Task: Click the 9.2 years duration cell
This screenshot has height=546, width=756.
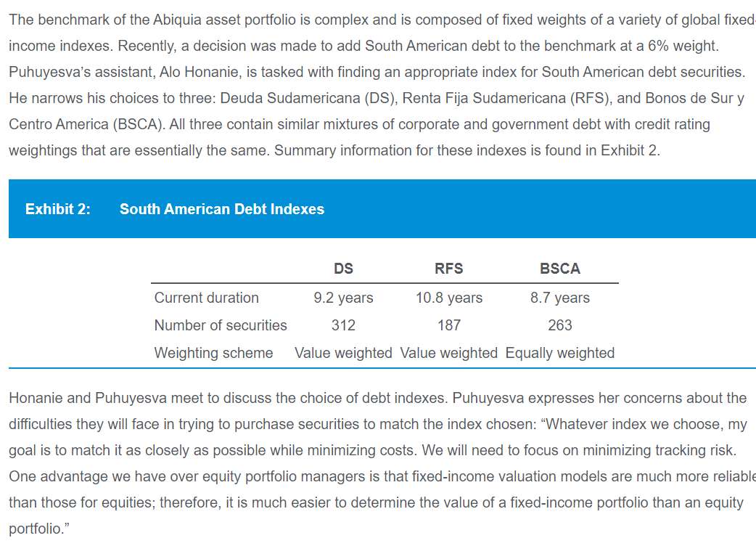Action: coord(343,298)
